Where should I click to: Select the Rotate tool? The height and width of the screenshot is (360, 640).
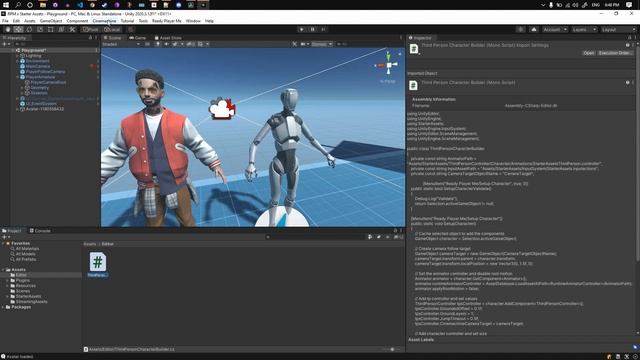(x=29, y=29)
